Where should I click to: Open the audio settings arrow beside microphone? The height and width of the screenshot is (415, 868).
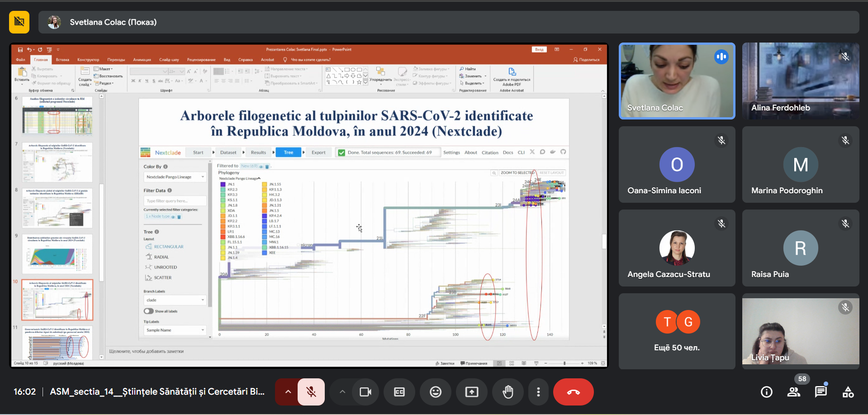tap(288, 392)
